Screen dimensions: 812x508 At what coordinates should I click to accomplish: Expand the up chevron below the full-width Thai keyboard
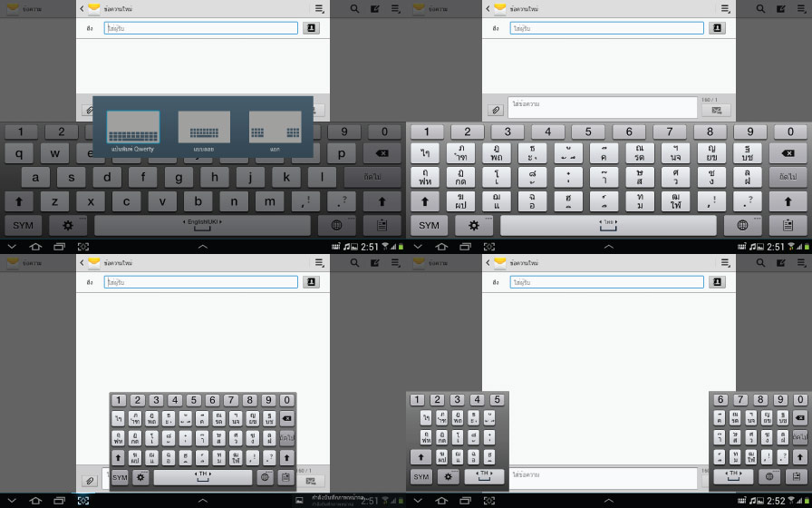[x=608, y=247]
